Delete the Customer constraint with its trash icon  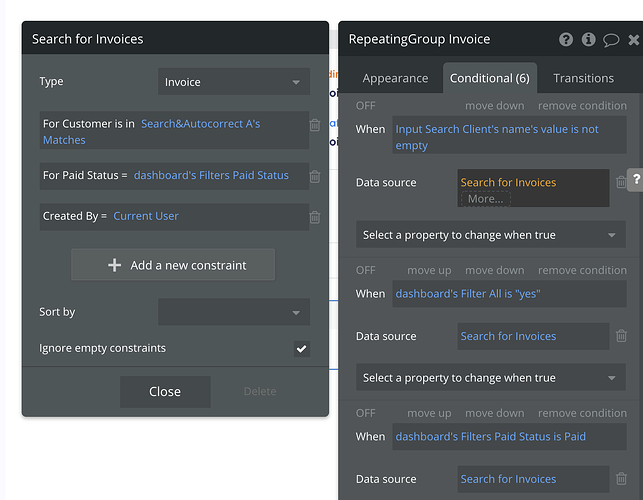[315, 125]
